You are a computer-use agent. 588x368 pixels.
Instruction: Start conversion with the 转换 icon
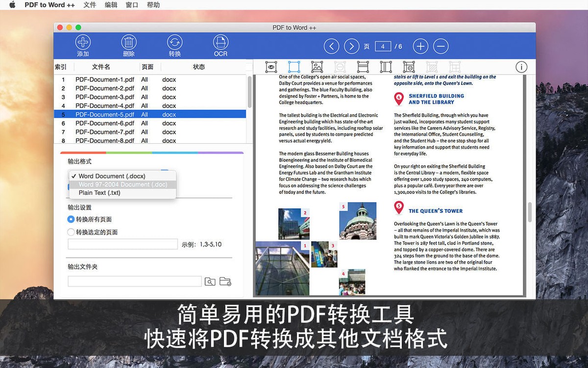click(174, 43)
